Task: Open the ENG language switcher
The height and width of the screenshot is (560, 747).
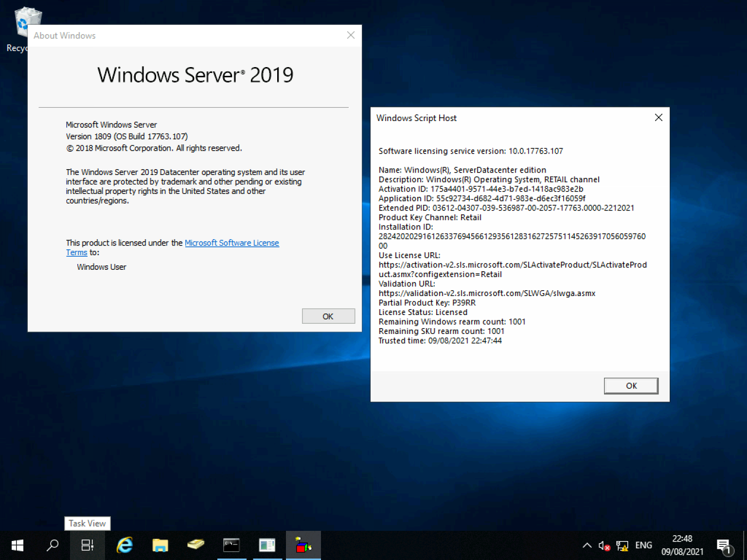Action: pyautogui.click(x=643, y=545)
